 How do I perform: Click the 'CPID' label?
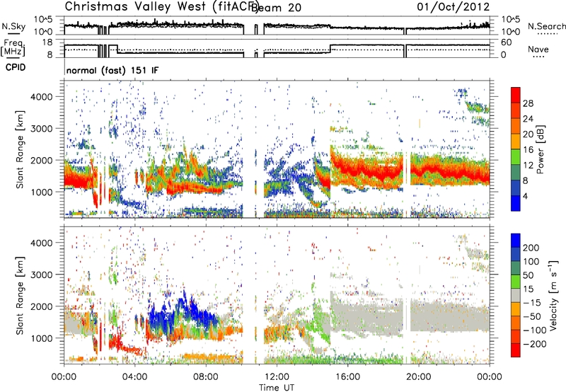[16, 67]
